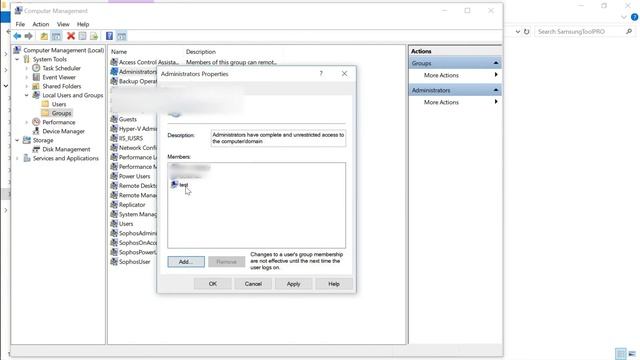Image resolution: width=640 pixels, height=360 pixels.
Task: Toggle the Show/Hide Console Tree icon
Action: click(x=56, y=36)
